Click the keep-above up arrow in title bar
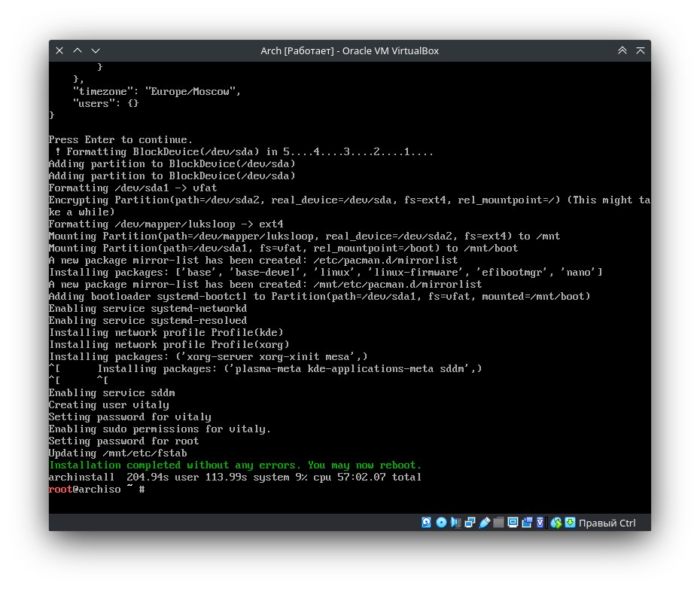The image size is (700, 589). click(78, 50)
